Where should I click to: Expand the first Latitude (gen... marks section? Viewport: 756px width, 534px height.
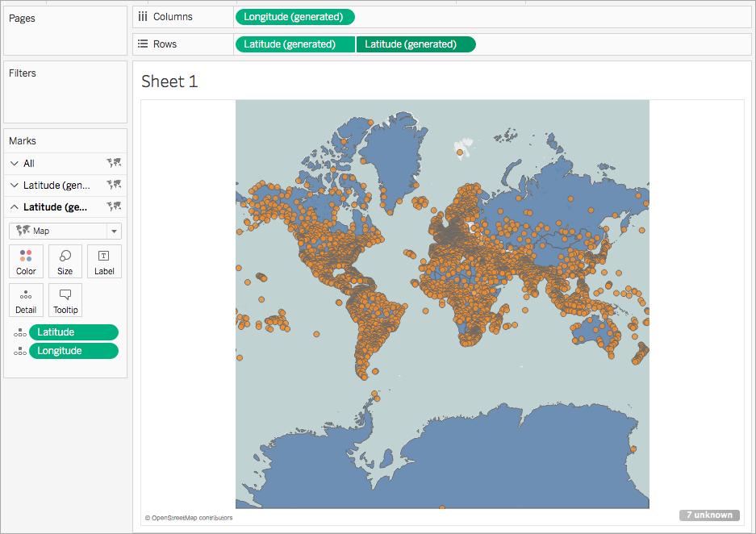tap(15, 185)
